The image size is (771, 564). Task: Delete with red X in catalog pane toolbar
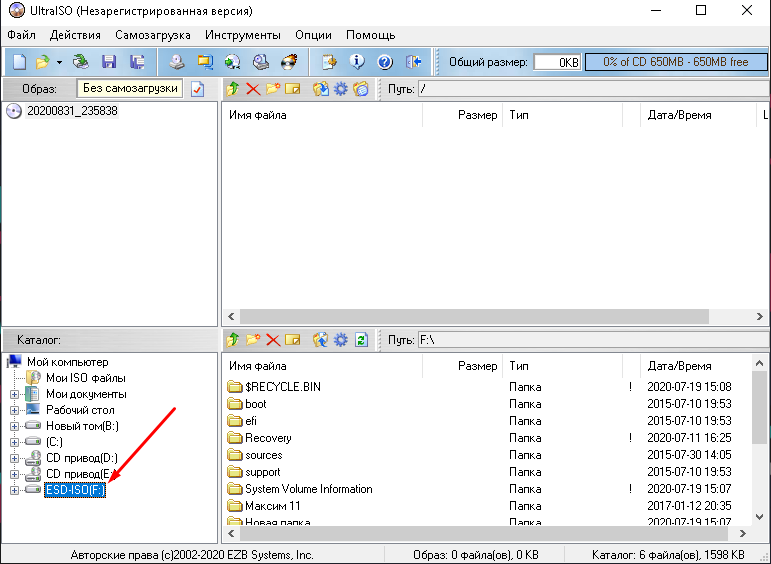coord(273,340)
